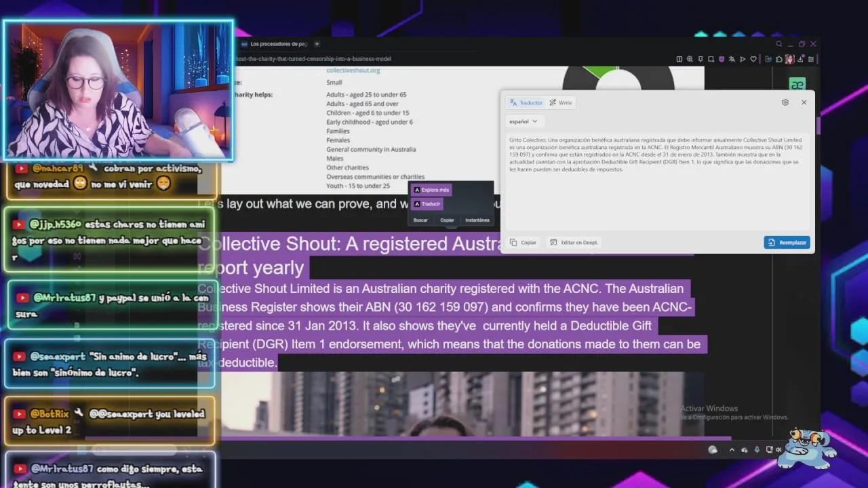Image resolution: width=868 pixels, height=488 pixels.
Task: Open DeepL translator settings gear
Action: [785, 102]
